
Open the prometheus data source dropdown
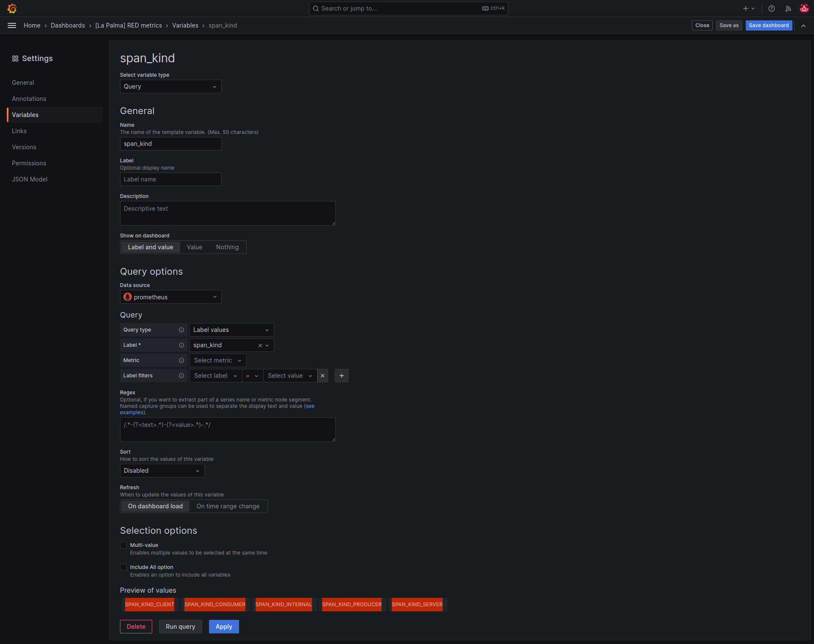coord(170,297)
